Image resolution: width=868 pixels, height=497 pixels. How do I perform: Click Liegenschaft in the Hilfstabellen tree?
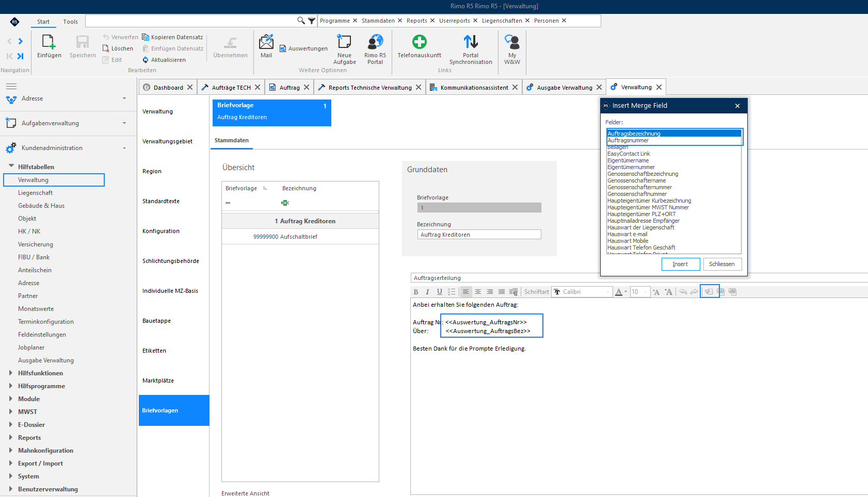(x=35, y=193)
